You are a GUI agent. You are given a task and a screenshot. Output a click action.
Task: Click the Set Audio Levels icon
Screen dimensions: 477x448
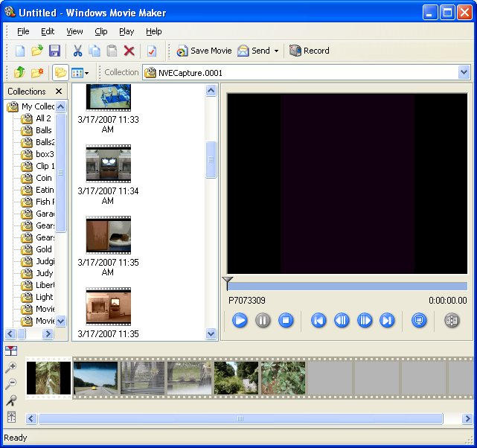(12, 417)
